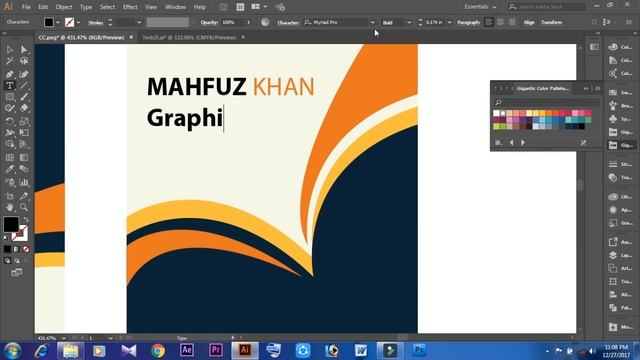Align paragraph text center
The image size is (640, 360).
click(x=500, y=22)
